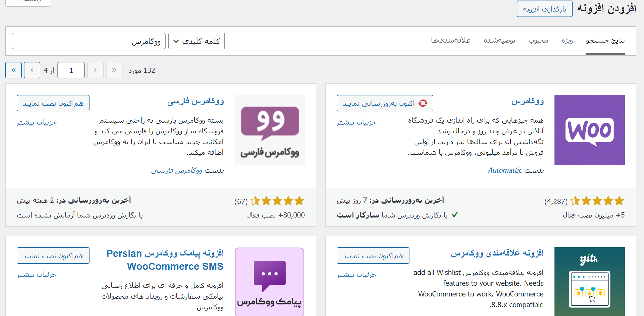The height and width of the screenshot is (316, 644).
Task: Open the علاقه‌مندی‌ها favorites tab
Action: (x=451, y=40)
